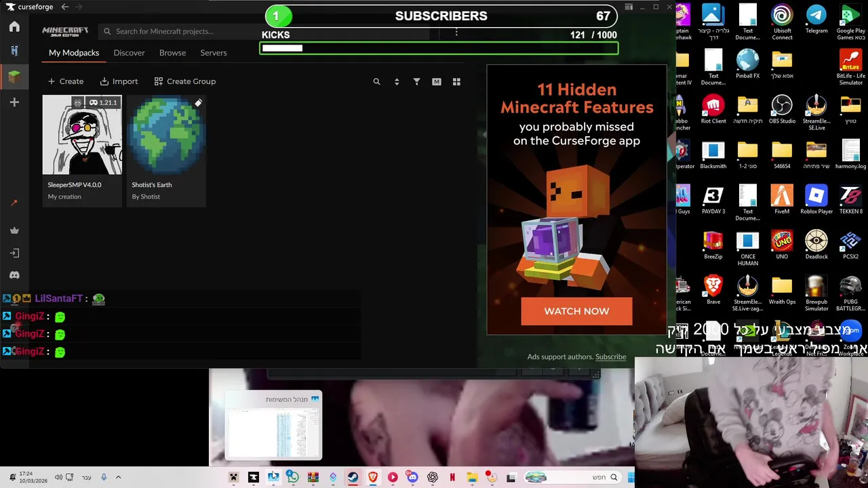Open the PCSX2 desktop icon

click(x=850, y=245)
